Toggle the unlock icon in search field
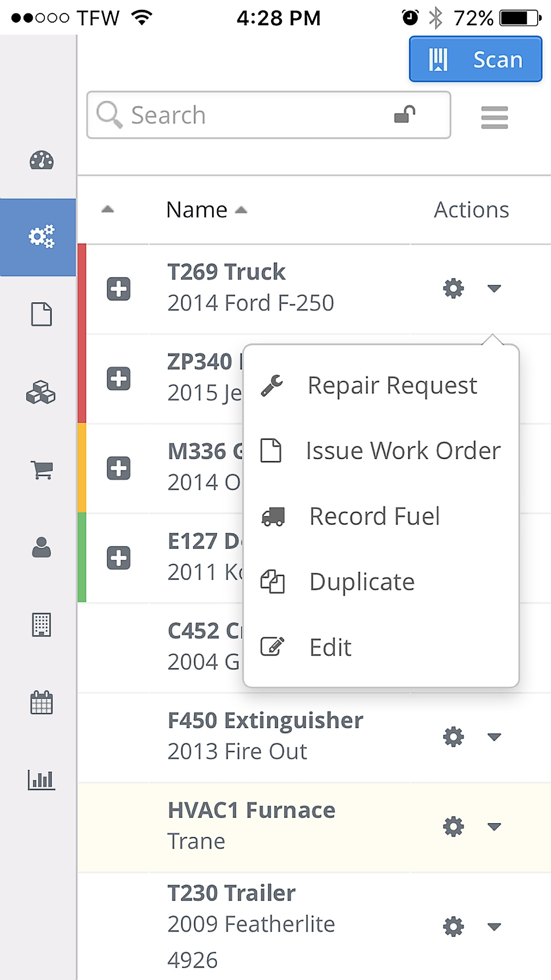The height and width of the screenshot is (980, 551). point(405,115)
